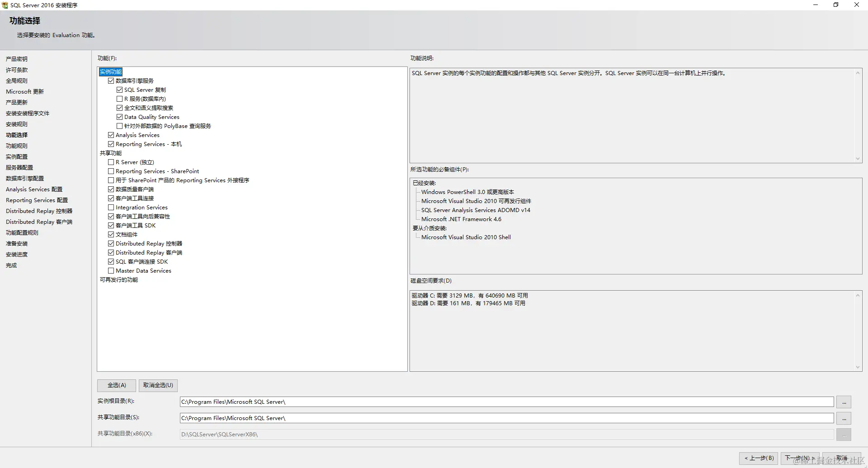The image size is (868, 468).
Task: Browse for the 共享功能目录 folder
Action: (x=844, y=418)
